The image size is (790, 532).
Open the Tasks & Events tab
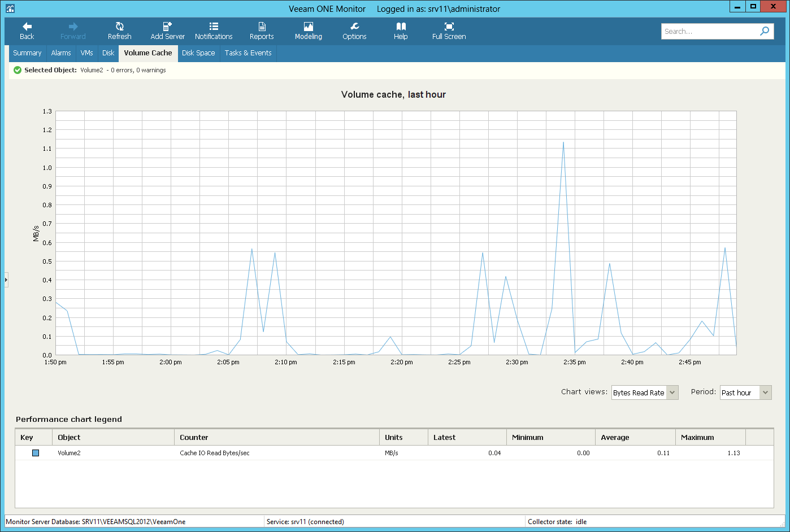pos(248,53)
